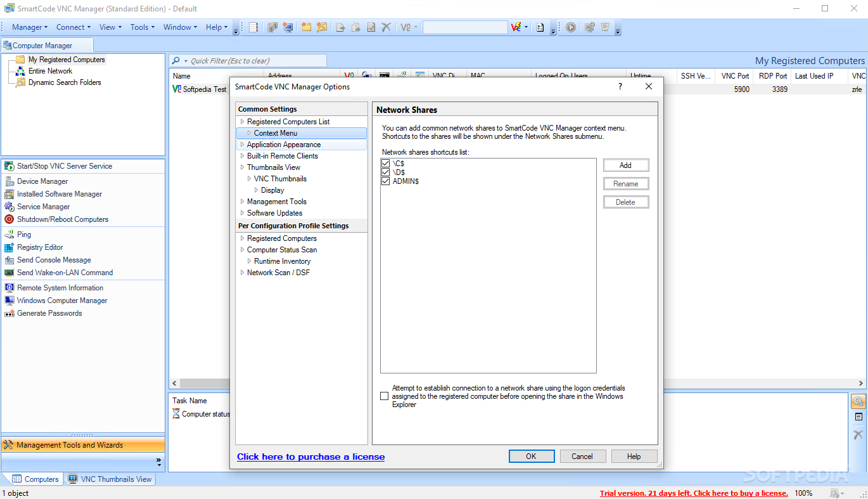
Task: Open the Help menu
Action: [217, 27]
